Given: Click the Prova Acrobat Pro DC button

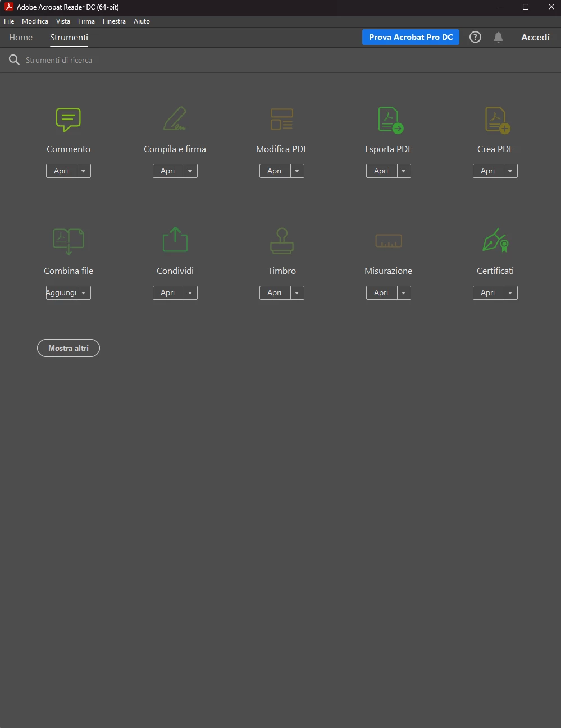Looking at the screenshot, I should 411,37.
